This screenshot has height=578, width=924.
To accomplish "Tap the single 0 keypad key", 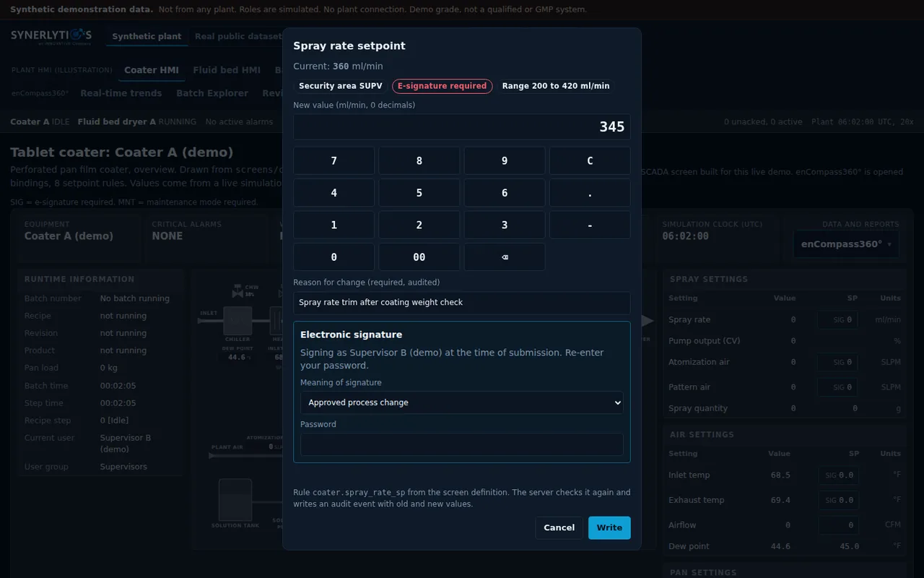I will click(x=334, y=257).
